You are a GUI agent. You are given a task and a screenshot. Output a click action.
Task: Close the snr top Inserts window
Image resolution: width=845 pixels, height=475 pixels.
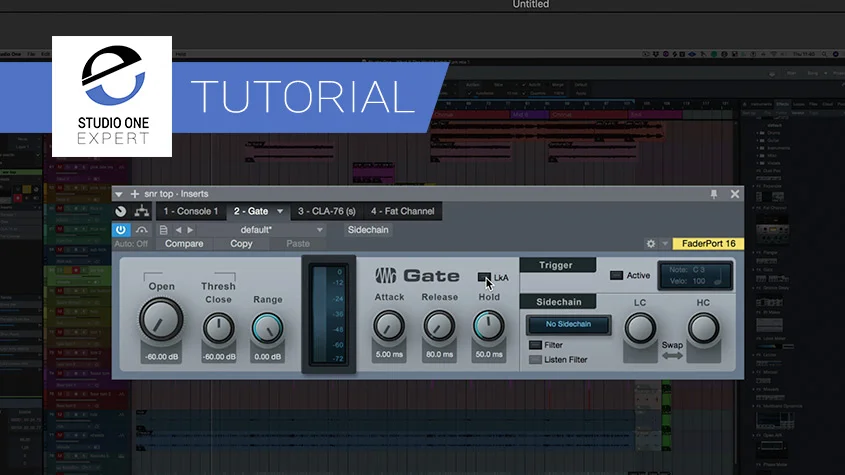[735, 194]
